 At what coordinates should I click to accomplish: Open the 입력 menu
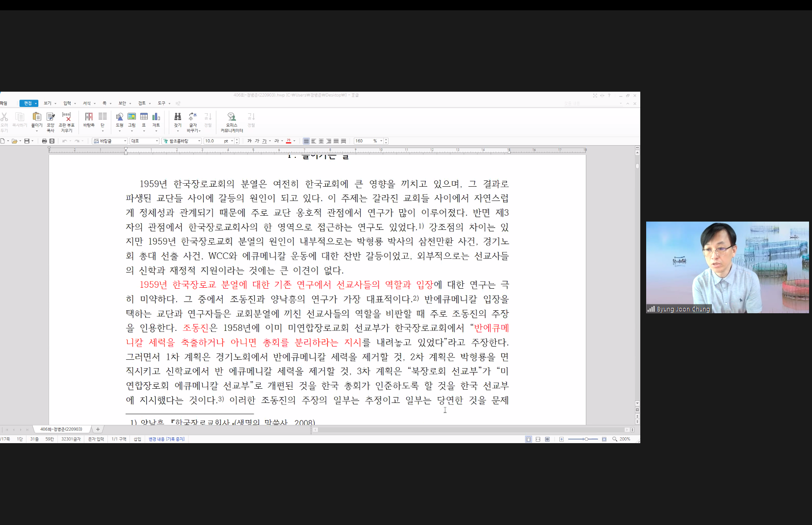tap(67, 103)
